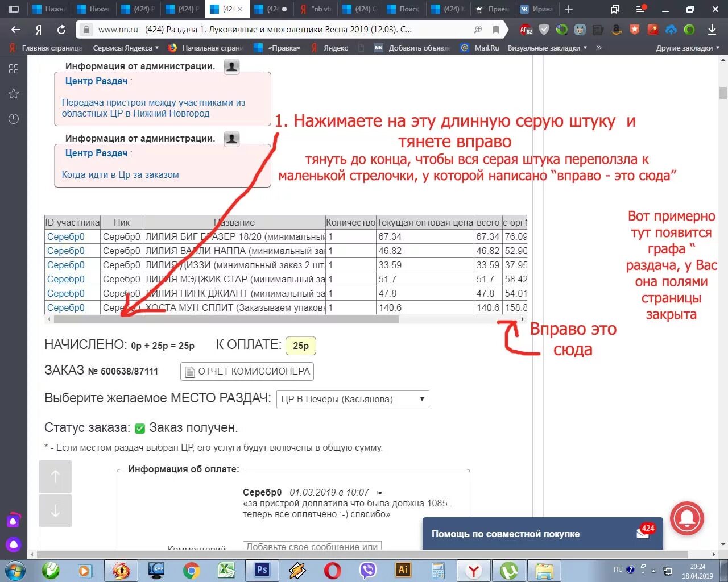Viewport: 728px width, 582px height.
Task: Bookmark the page with the flag icon
Action: pos(496,30)
